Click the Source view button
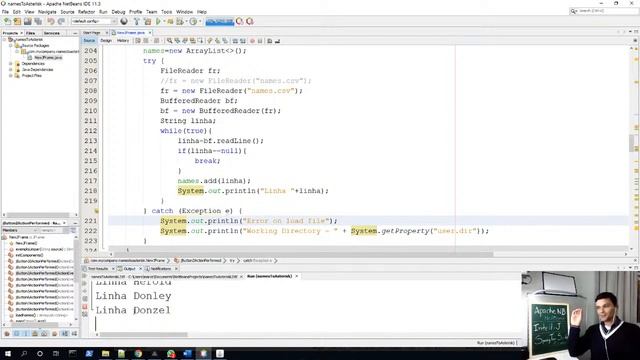This screenshot has width=640, height=360. [89, 41]
